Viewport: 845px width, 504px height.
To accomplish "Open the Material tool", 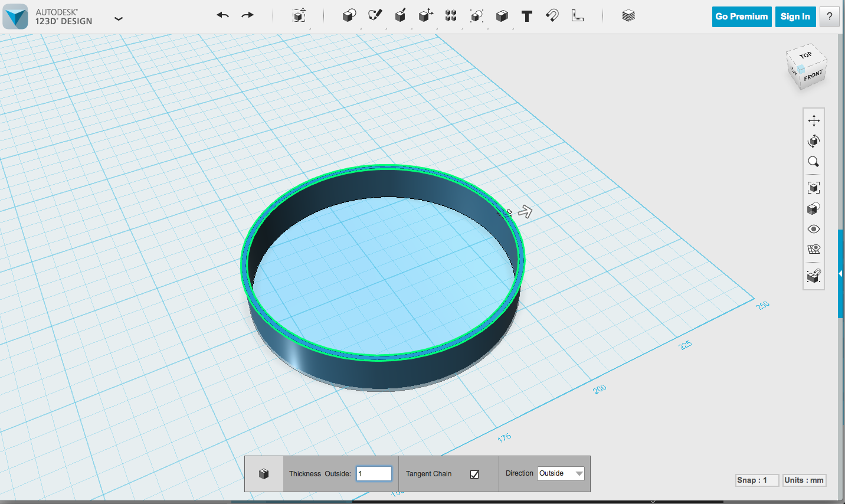I will 628,16.
